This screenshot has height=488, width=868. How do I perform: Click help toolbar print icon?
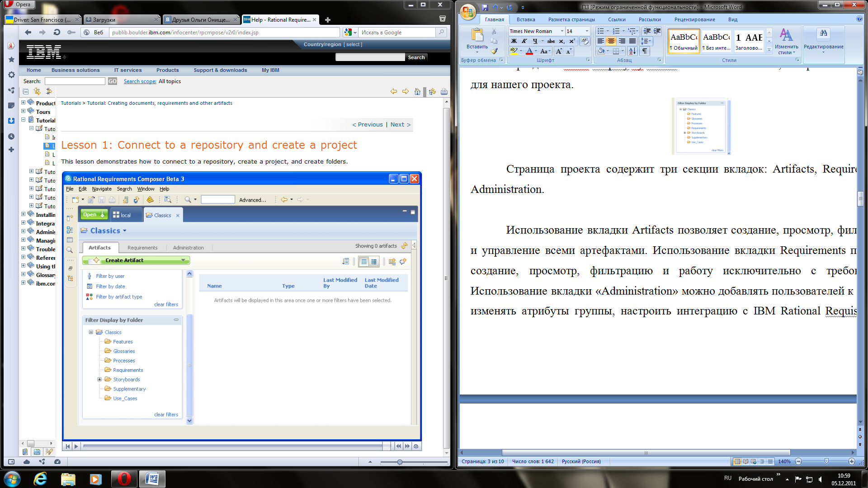444,92
